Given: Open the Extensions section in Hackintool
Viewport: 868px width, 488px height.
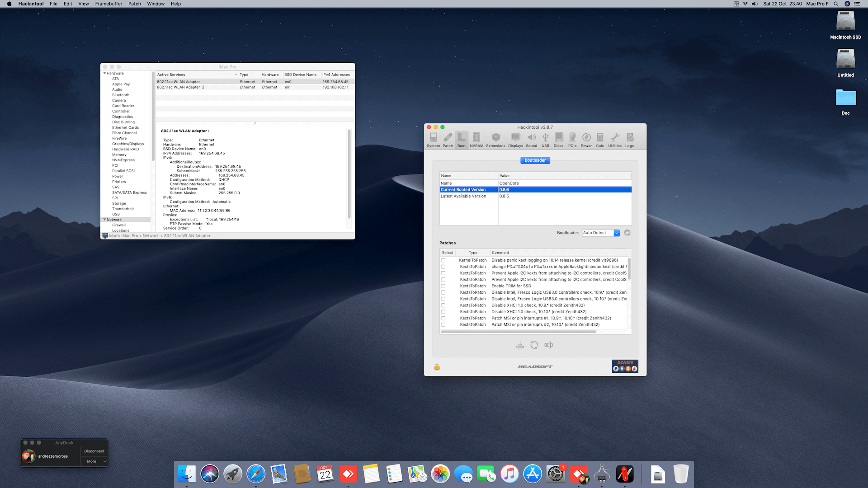Looking at the screenshot, I should click(496, 140).
